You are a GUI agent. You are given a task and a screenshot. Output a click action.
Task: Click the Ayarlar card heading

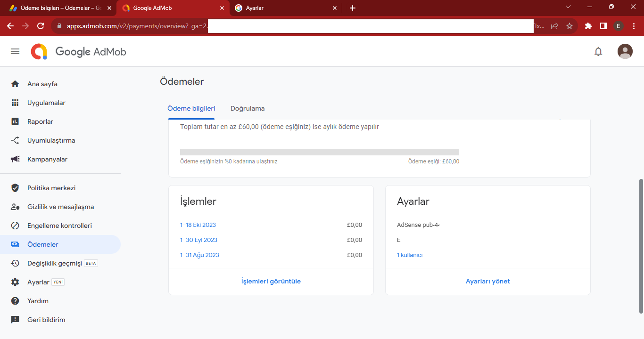(413, 202)
